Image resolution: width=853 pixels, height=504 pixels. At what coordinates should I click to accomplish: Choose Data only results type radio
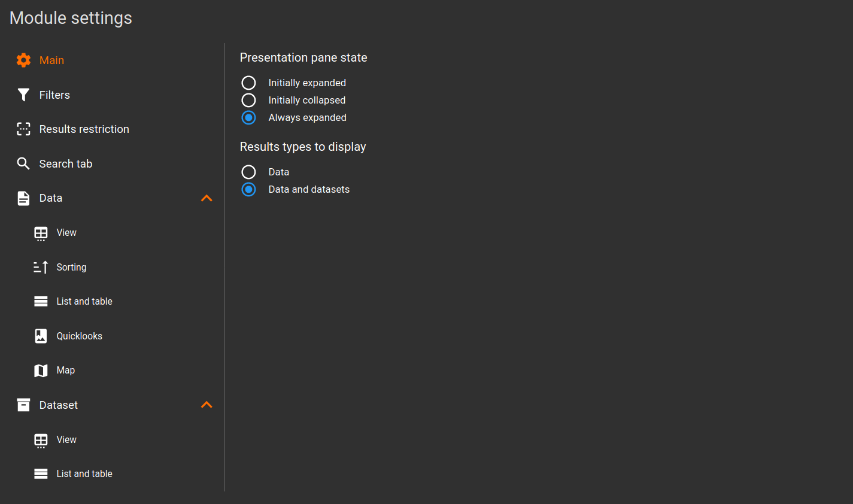click(248, 172)
